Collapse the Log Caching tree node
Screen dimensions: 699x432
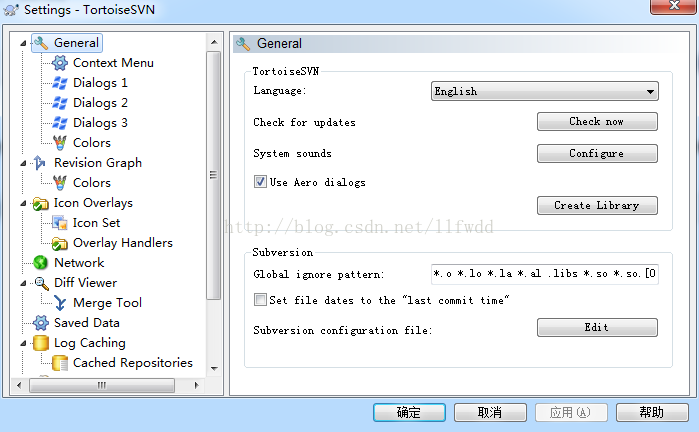23,343
